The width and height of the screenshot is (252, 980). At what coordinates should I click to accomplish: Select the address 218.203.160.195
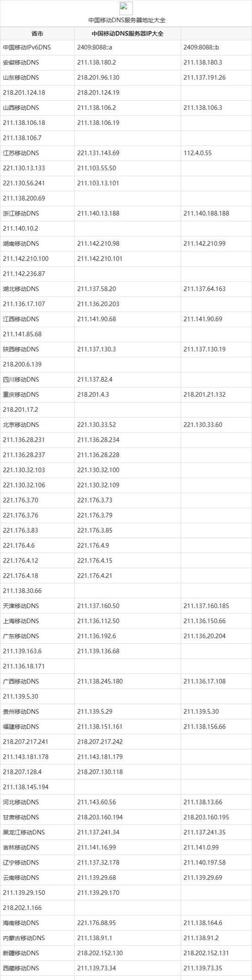point(206,817)
